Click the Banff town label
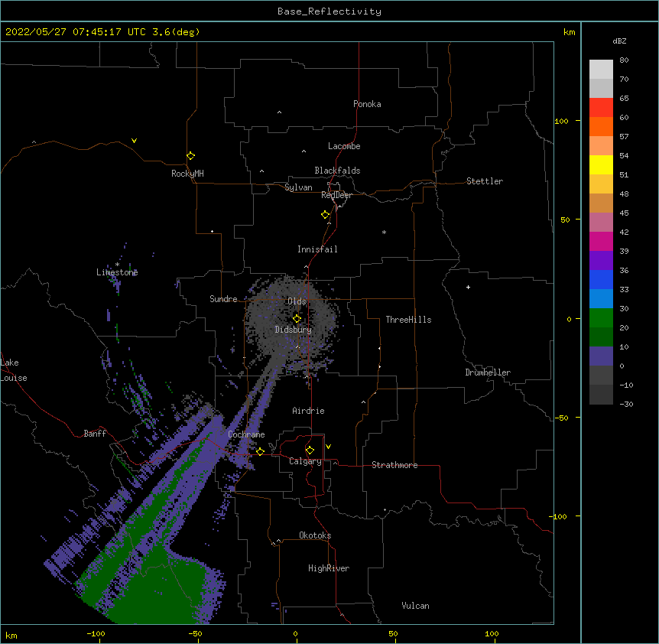 coord(95,434)
